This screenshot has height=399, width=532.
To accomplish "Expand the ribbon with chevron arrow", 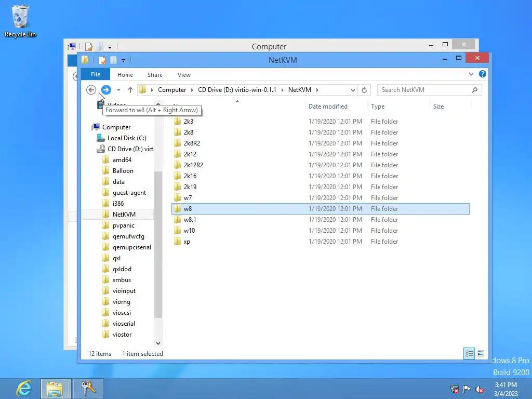I will point(471,74).
